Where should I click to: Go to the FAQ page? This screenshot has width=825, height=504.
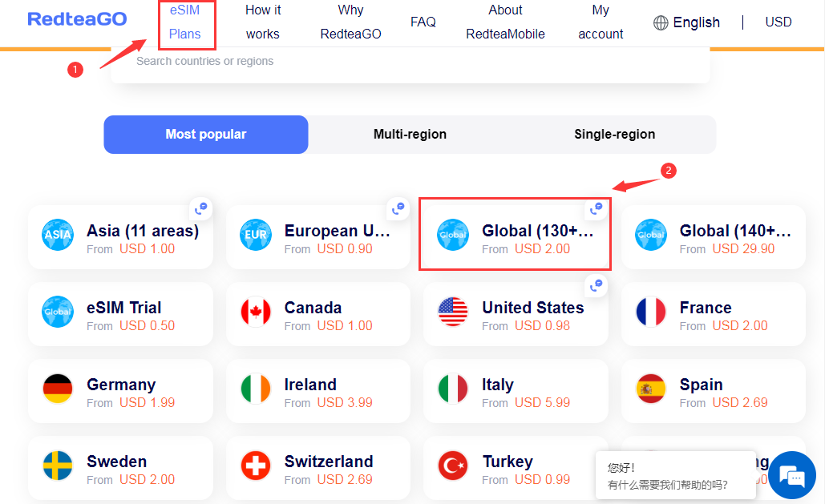point(423,22)
